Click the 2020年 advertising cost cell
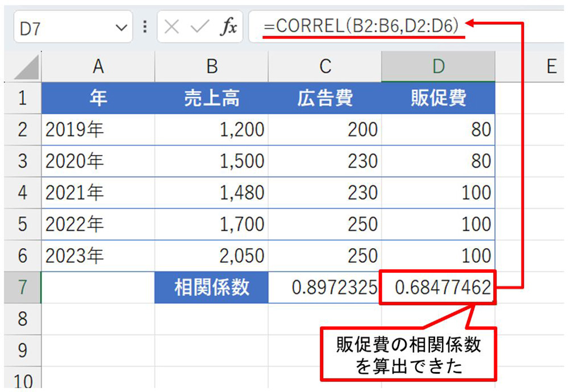The width and height of the screenshot is (568, 392). [325, 161]
